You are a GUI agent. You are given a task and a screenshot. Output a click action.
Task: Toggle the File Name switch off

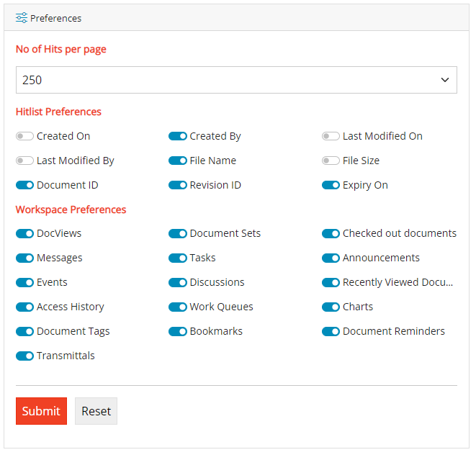[x=178, y=161]
